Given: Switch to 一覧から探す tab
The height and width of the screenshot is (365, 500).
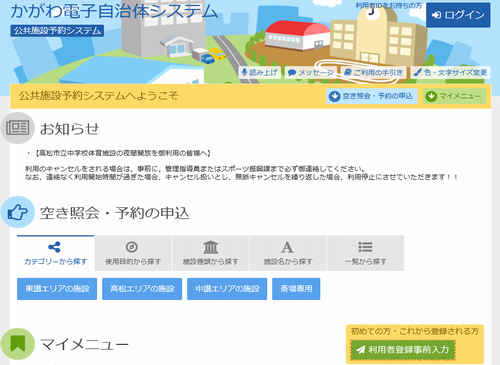Looking at the screenshot, I should (x=366, y=253).
